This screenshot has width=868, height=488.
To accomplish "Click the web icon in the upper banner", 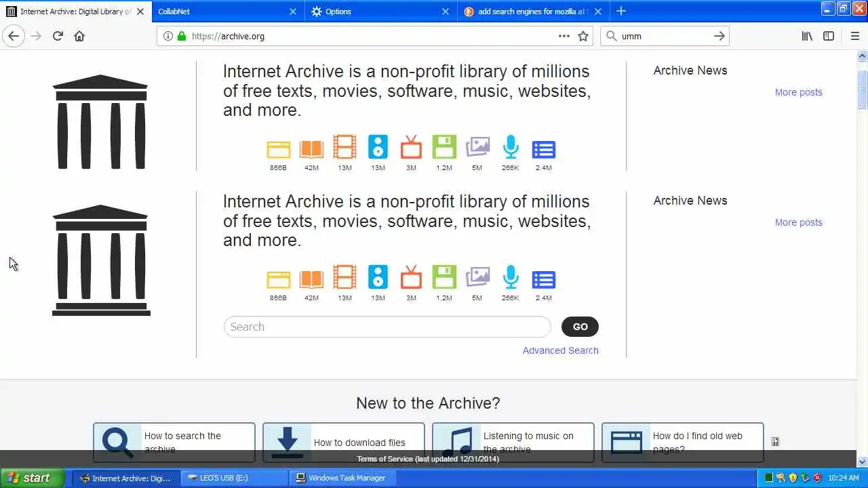I will [x=278, y=149].
